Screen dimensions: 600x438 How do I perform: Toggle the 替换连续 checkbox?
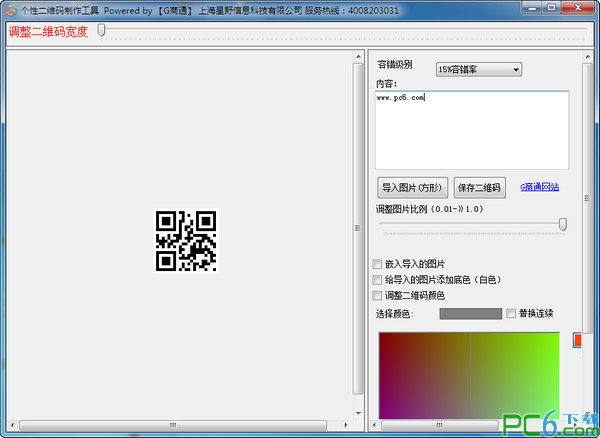click(x=511, y=313)
